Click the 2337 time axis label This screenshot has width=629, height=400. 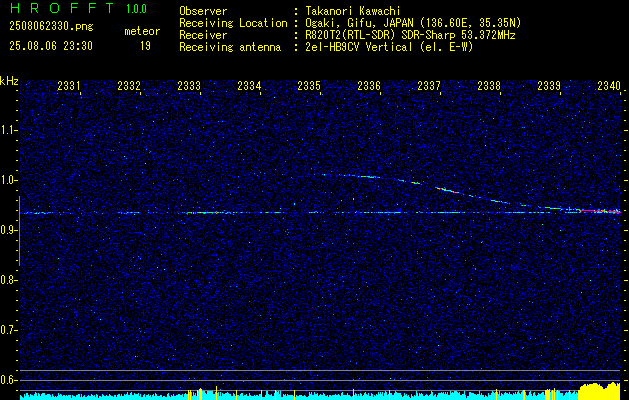[428, 85]
